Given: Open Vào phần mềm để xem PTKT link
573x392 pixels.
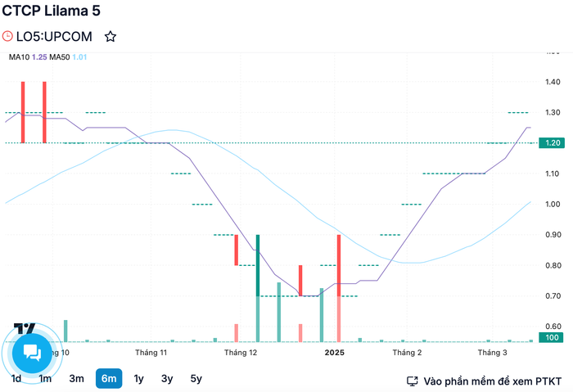Looking at the screenshot, I should (x=492, y=381).
